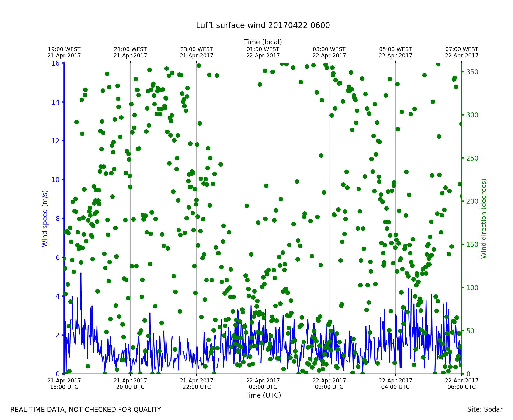This screenshot has width=513, height=420.
Task: Click the 'Time (local)' top axis label
Action: (263, 42)
